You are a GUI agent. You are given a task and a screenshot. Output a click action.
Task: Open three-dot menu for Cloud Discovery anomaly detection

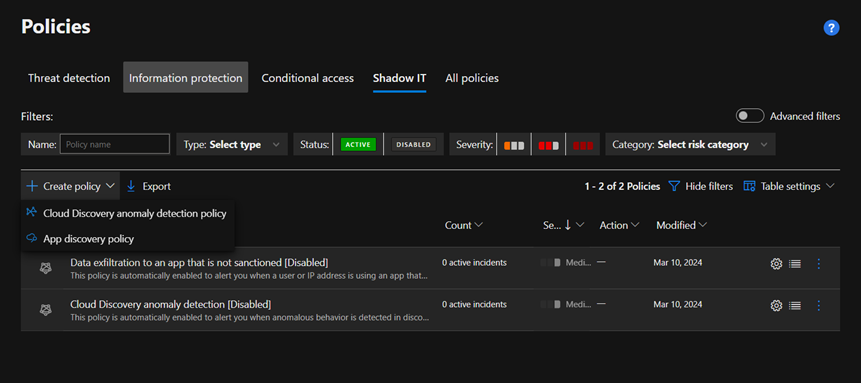tap(819, 306)
